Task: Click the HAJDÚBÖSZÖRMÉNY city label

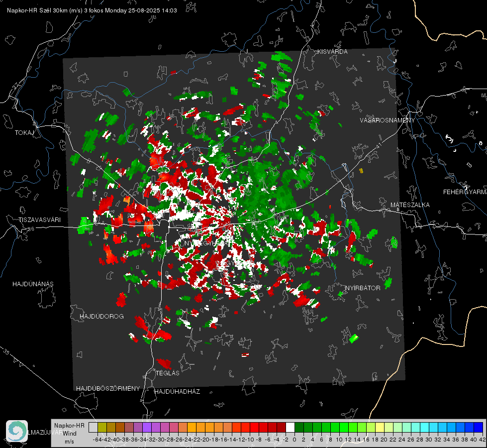Action: pyautogui.click(x=108, y=389)
